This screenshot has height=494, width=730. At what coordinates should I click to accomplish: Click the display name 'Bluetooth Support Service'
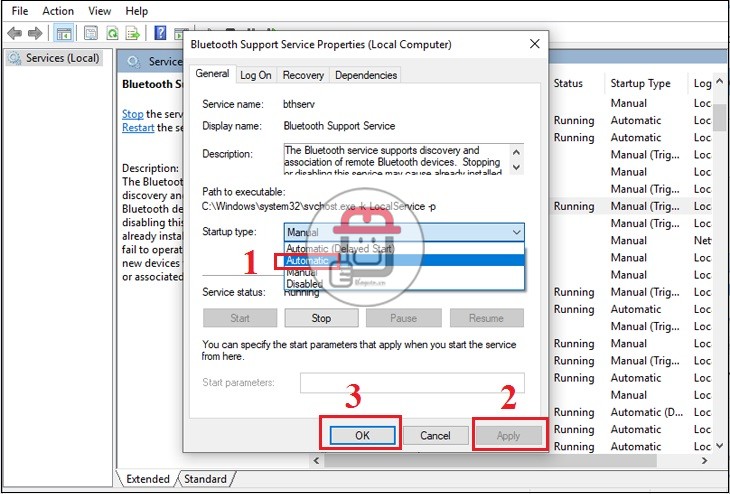click(339, 126)
